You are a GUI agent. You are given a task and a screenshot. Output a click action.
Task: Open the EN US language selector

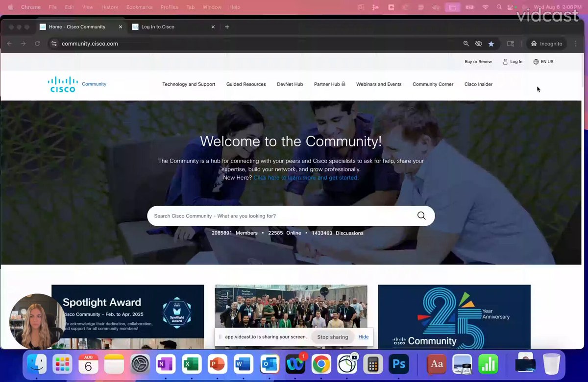pos(543,62)
